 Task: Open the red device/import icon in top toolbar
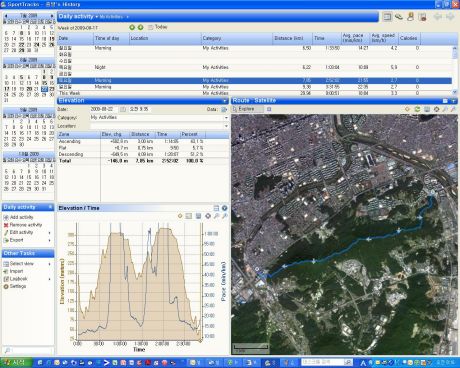pos(422,17)
